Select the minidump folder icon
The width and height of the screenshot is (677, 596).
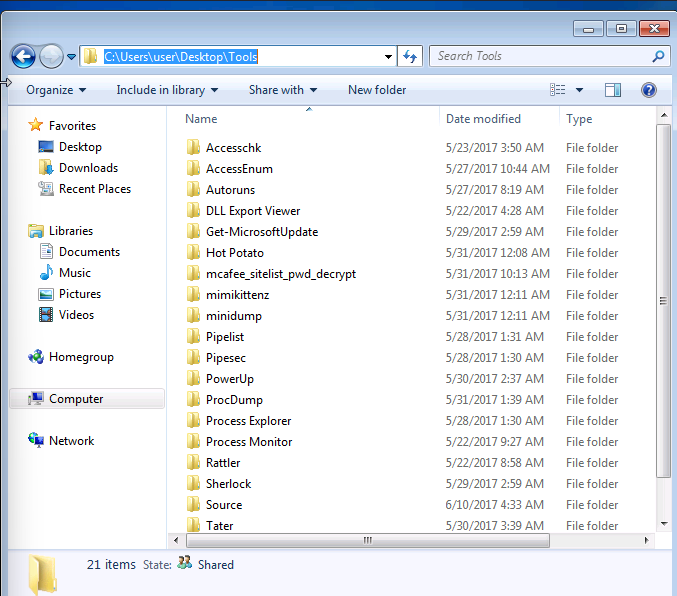pos(193,315)
